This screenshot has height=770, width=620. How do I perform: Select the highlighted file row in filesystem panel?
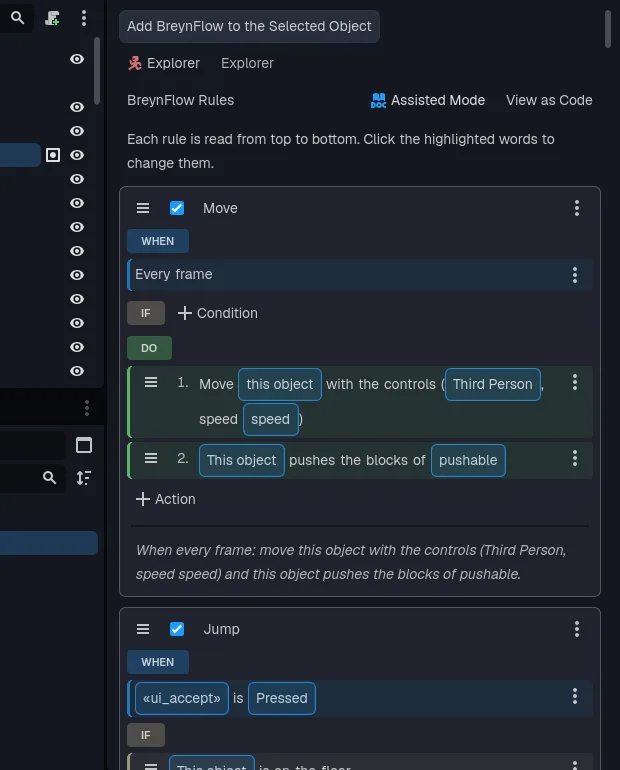pyautogui.click(x=49, y=543)
